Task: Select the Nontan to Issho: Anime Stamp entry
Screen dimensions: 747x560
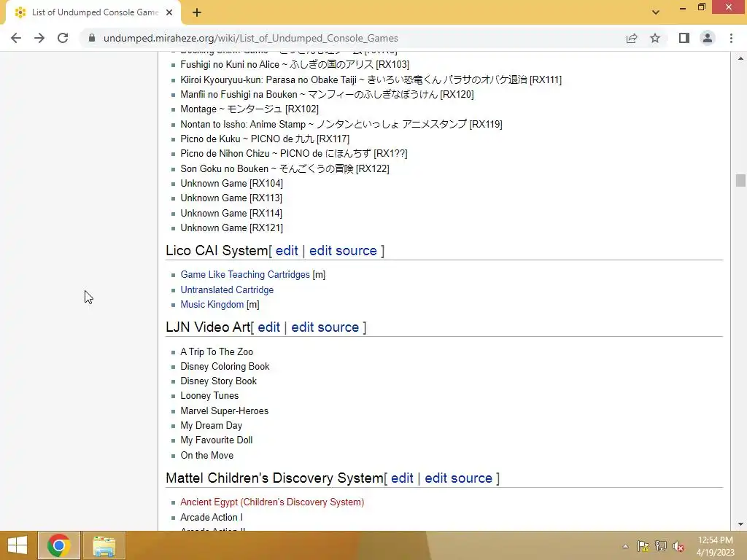Action: [x=341, y=124]
